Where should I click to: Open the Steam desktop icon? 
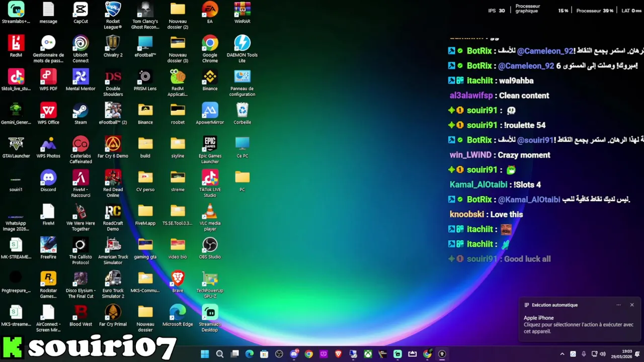tap(80, 114)
